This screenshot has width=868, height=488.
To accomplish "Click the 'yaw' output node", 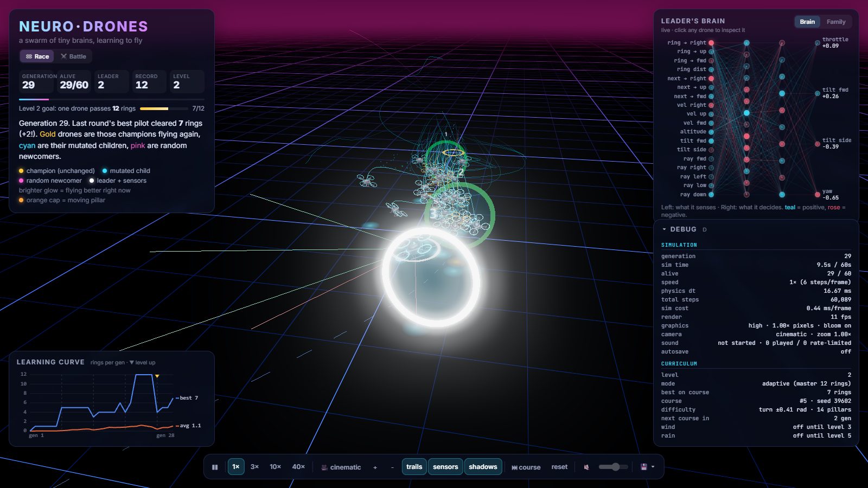I will point(817,195).
